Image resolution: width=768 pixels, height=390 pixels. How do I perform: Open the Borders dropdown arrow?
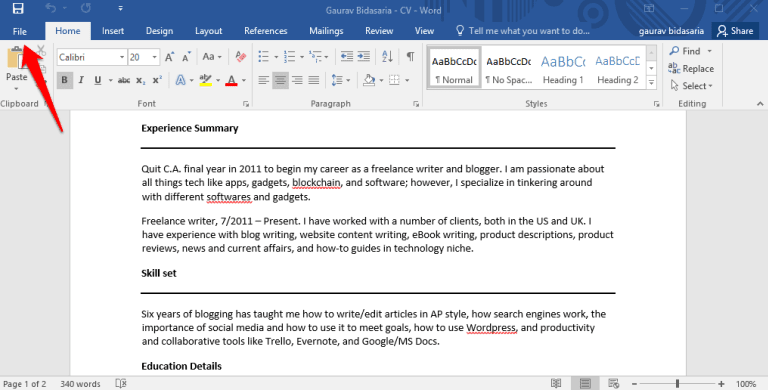[408, 80]
